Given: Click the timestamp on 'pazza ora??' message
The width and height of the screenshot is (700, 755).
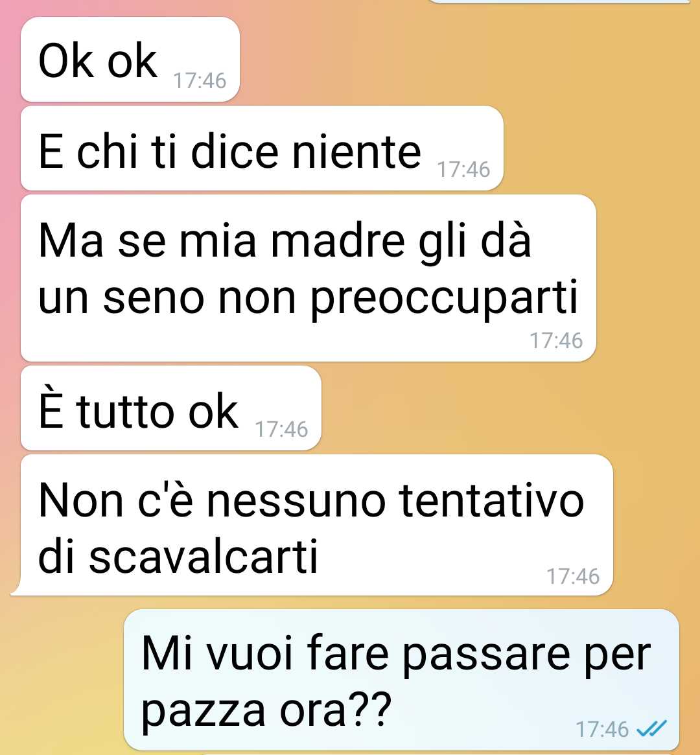Looking at the screenshot, I should (x=602, y=729).
